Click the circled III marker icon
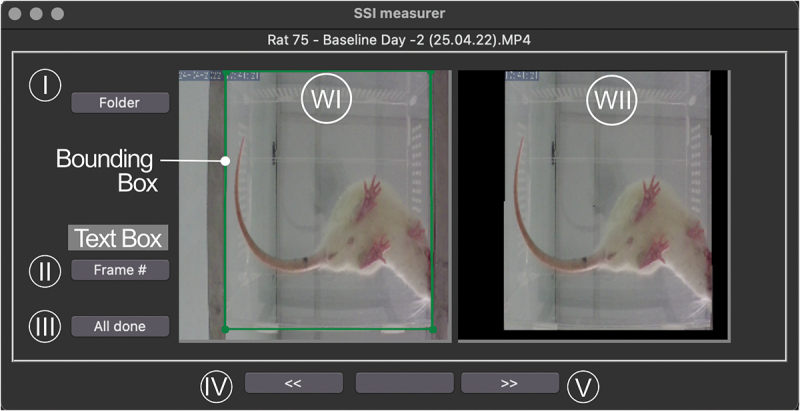The image size is (800, 411). 45,326
